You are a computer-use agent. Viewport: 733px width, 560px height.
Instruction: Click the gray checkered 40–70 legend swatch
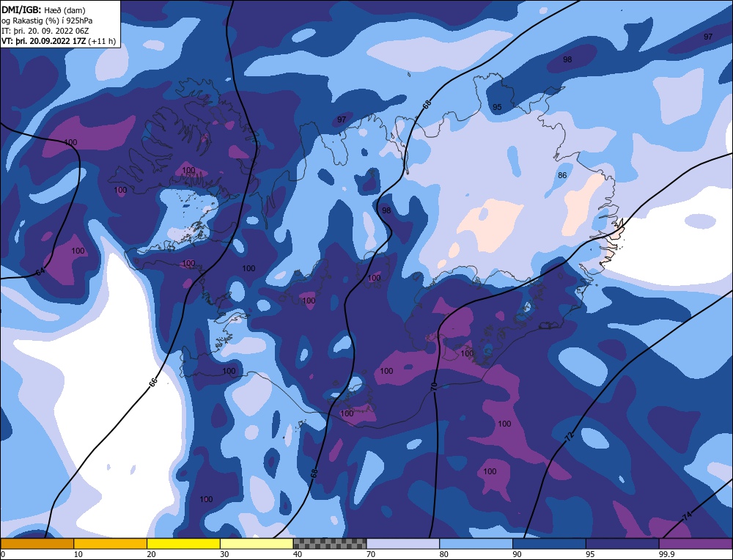click(x=330, y=543)
